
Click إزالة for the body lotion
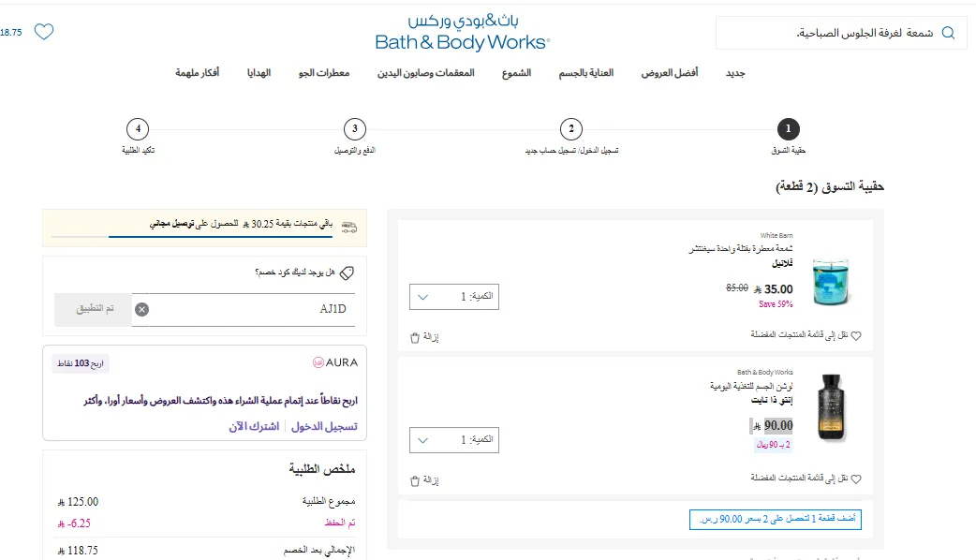pos(431,480)
